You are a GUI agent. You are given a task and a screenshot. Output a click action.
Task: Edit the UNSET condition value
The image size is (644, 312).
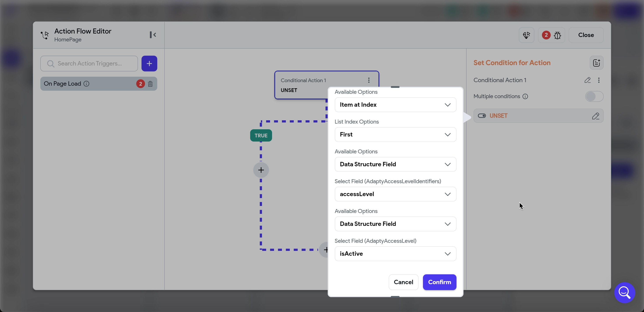pyautogui.click(x=596, y=116)
